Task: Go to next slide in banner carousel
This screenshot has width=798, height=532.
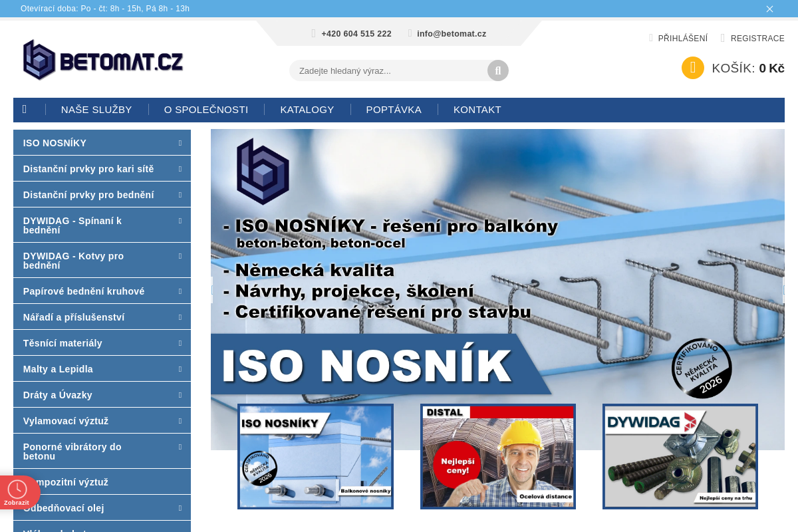Action: click(x=783, y=290)
